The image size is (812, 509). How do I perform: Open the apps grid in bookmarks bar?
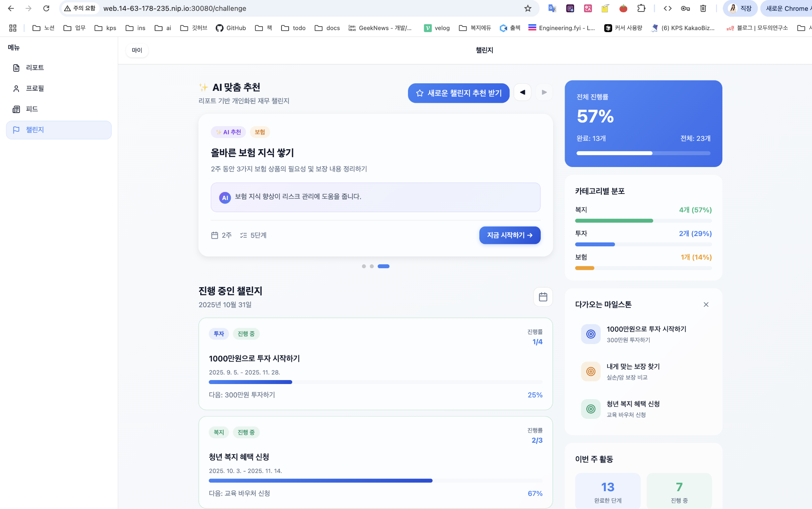13,28
